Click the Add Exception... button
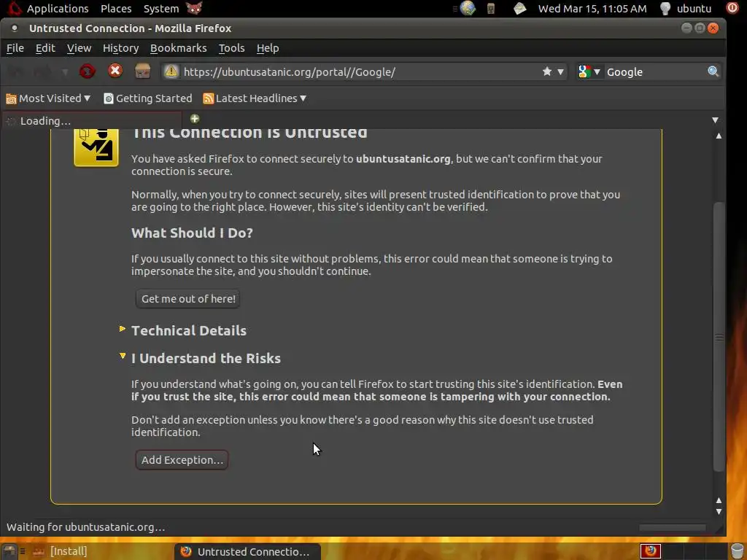This screenshot has height=560, width=747. click(x=182, y=459)
